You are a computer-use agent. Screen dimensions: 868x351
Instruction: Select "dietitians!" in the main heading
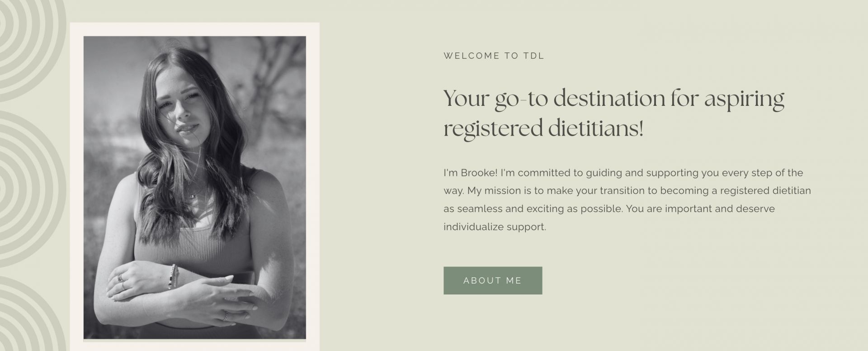[x=595, y=128]
